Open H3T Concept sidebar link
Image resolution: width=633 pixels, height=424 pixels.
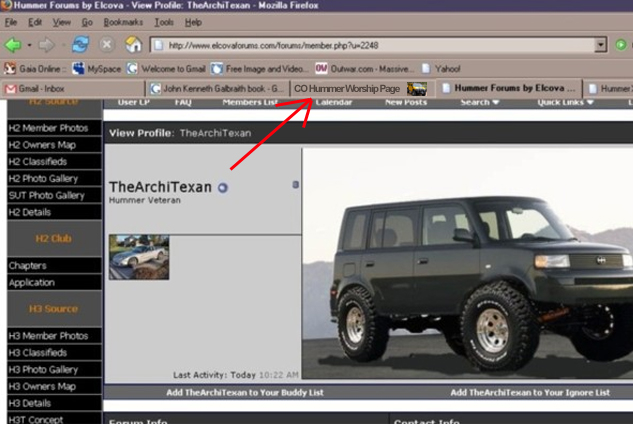pyautogui.click(x=54, y=419)
